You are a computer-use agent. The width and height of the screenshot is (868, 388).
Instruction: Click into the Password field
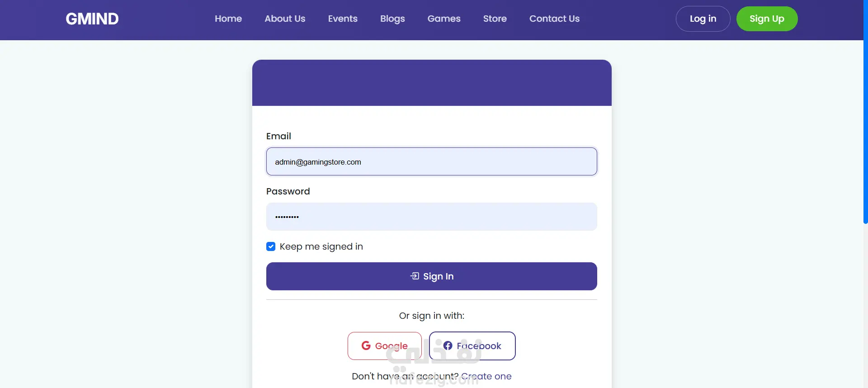tap(431, 217)
